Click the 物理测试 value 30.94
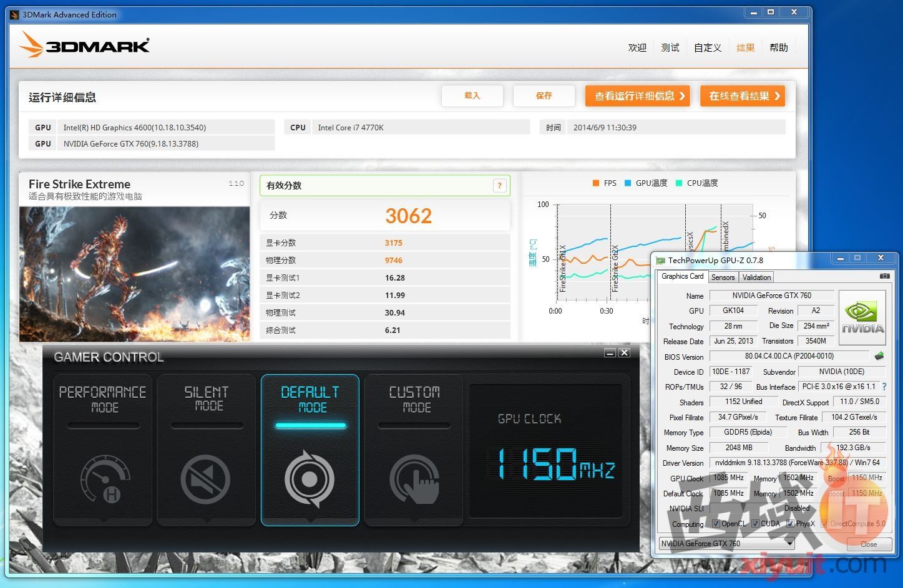 (x=395, y=313)
